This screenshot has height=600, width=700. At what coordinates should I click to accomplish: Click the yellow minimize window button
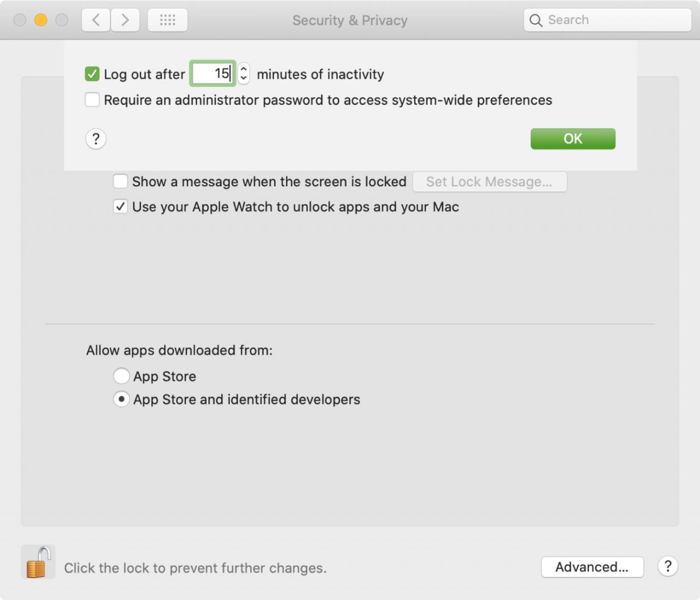click(41, 20)
